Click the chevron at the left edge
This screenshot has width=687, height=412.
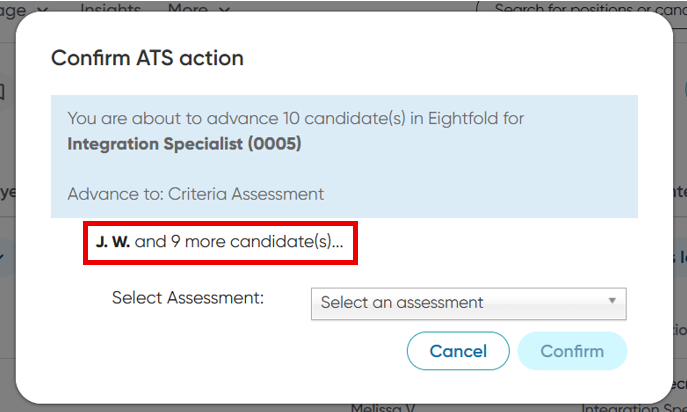pos(3,258)
